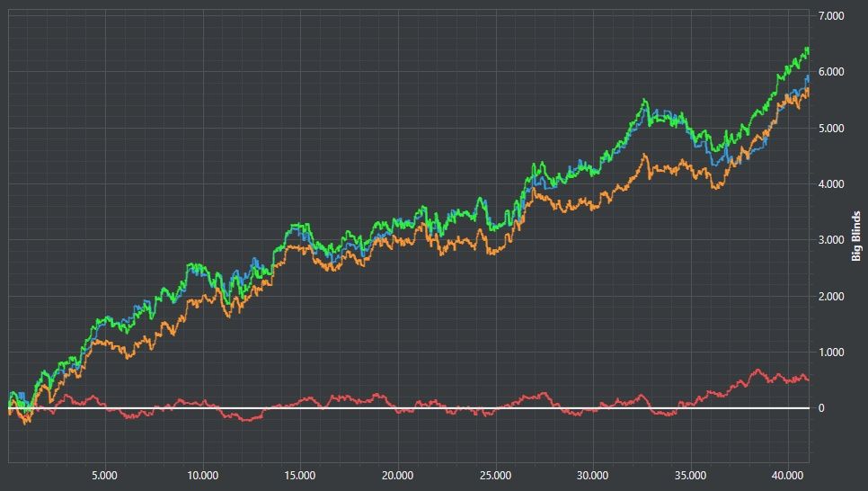This screenshot has width=868, height=491.
Task: Click the "Big Blinds" vertical axis title
Action: coord(857,237)
